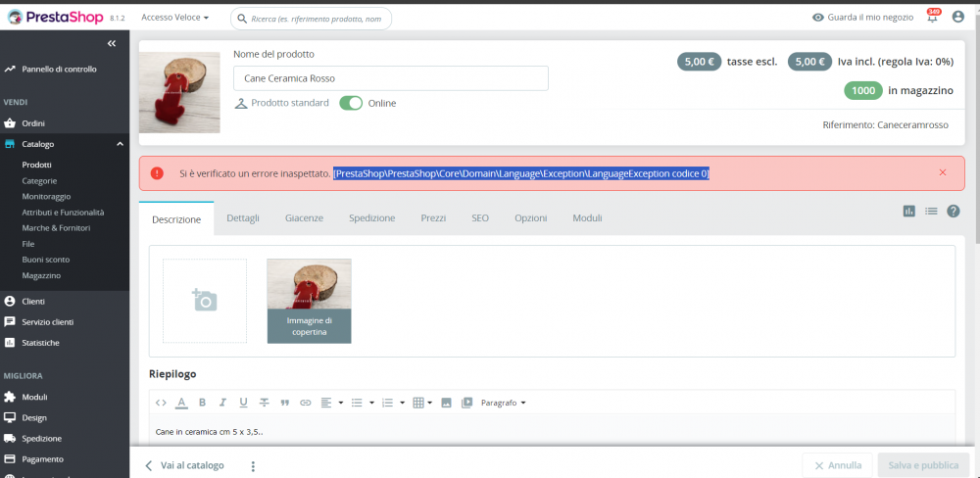Toggle source code view in Riepilogo editor
Viewport: 980px width, 478px height.
click(161, 403)
